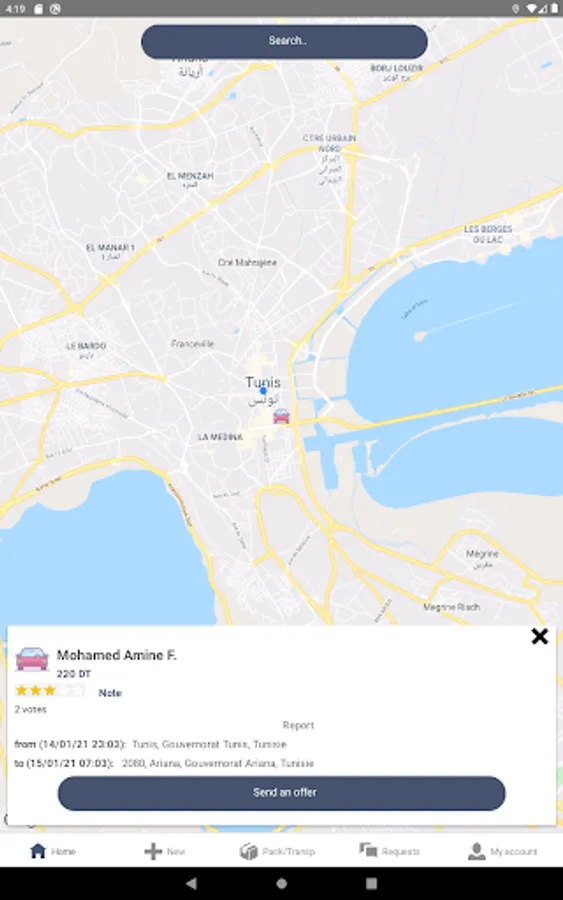The image size is (563, 900).
Task: Open the My account tab
Action: (x=503, y=851)
